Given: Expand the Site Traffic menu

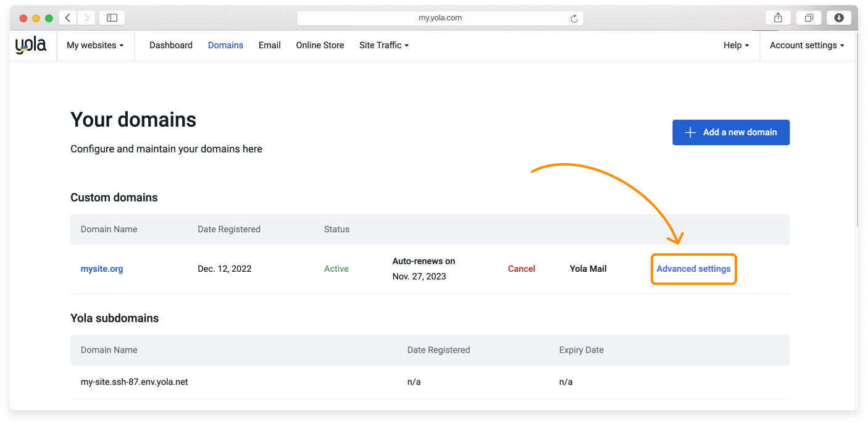Looking at the screenshot, I should [x=383, y=44].
